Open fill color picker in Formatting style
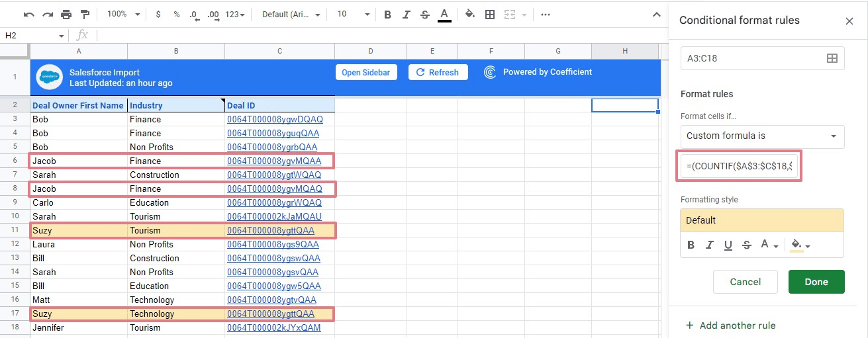Viewport: 868px width, 338px height. [x=800, y=245]
